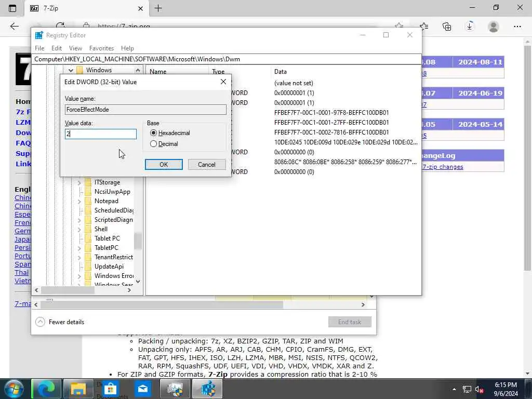Collapse Task Manager with Fewer details
The width and height of the screenshot is (532, 399).
coord(60,322)
